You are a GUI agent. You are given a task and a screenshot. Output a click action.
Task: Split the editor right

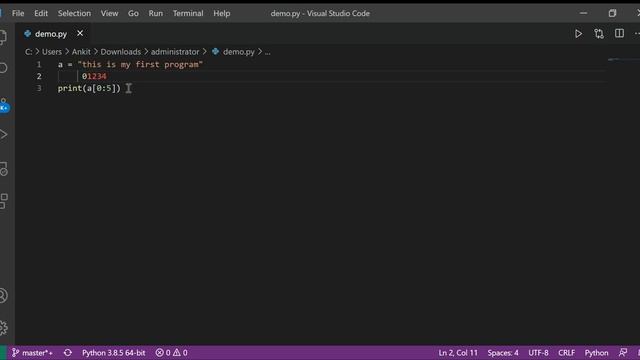[x=619, y=33]
